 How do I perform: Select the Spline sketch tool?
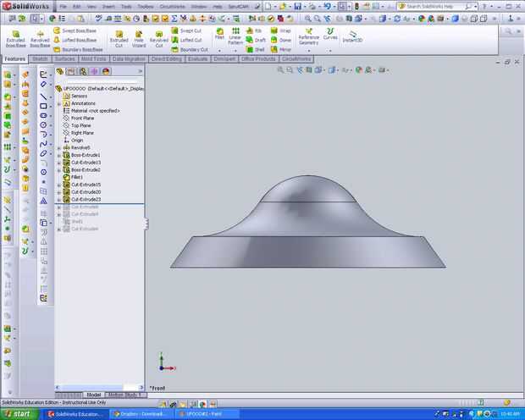coord(43,144)
